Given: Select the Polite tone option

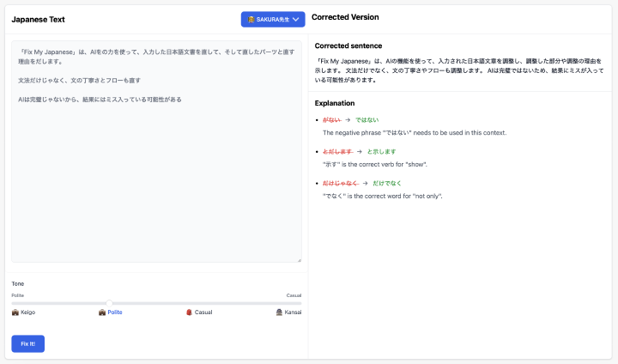Looking at the screenshot, I should [111, 312].
